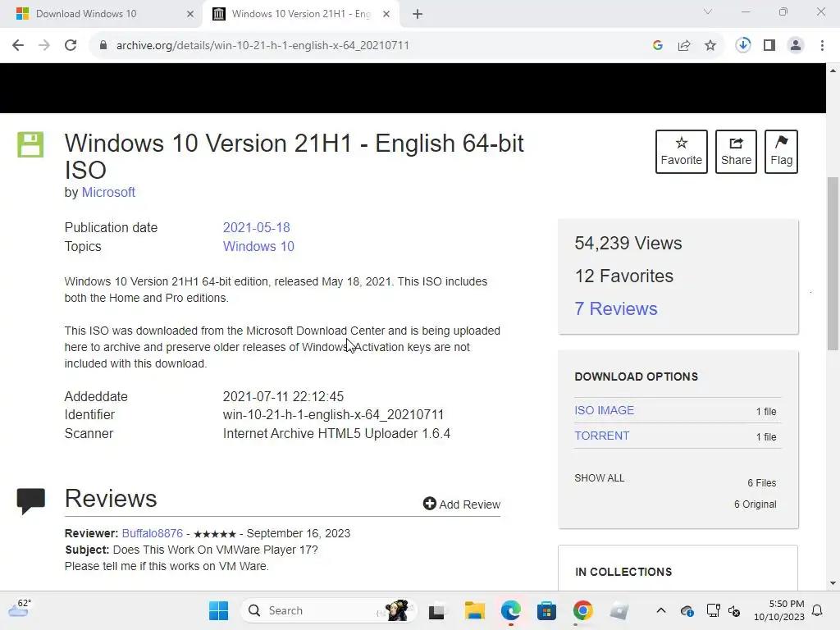Click the 12 Favorites text
Viewport: 840px width, 630px height.
click(x=624, y=276)
